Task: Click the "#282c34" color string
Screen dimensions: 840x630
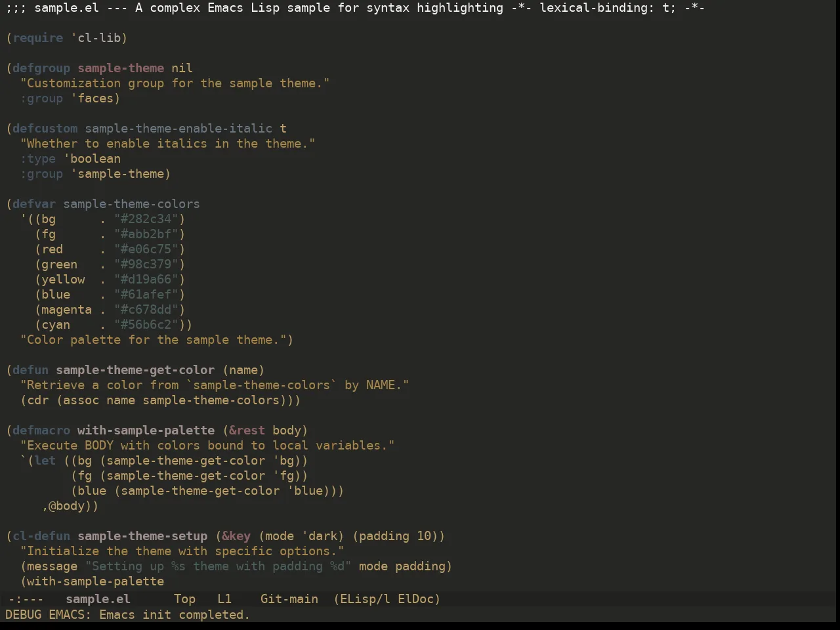Action: 146,219
